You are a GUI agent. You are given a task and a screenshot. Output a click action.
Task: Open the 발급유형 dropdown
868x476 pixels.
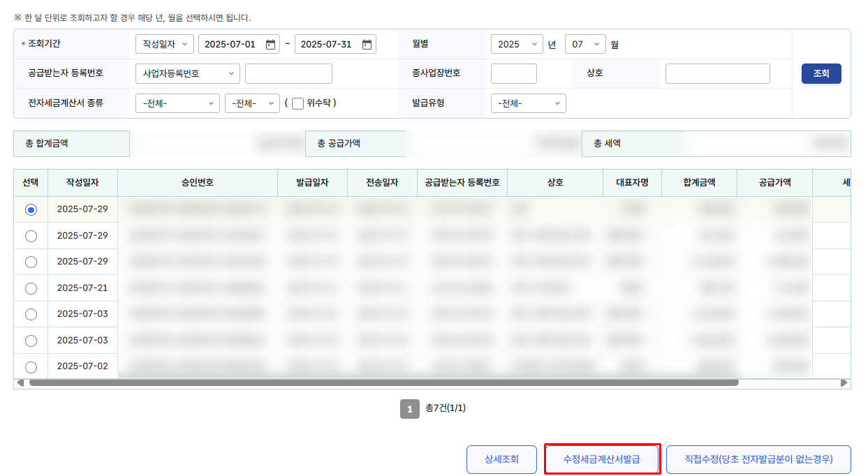529,103
